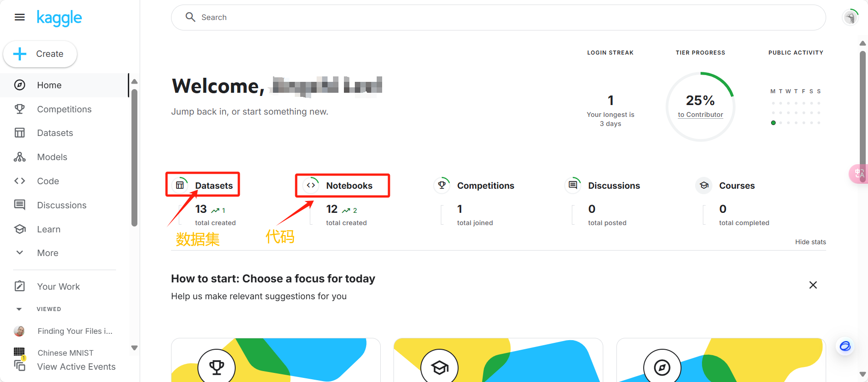Click the Notebooks stats icon
The width and height of the screenshot is (868, 382).
311,185
